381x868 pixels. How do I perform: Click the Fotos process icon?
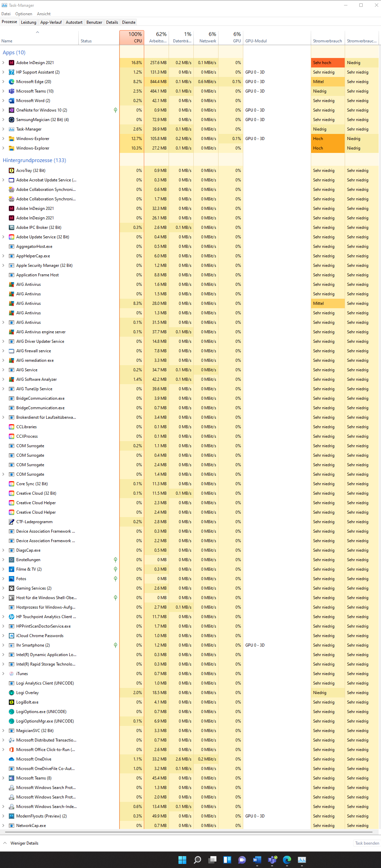[x=12, y=579]
